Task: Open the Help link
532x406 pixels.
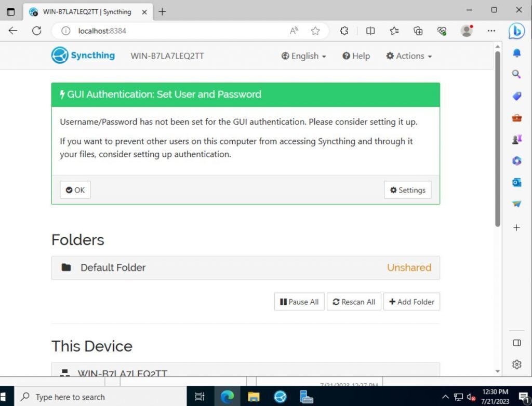Action: click(x=356, y=56)
